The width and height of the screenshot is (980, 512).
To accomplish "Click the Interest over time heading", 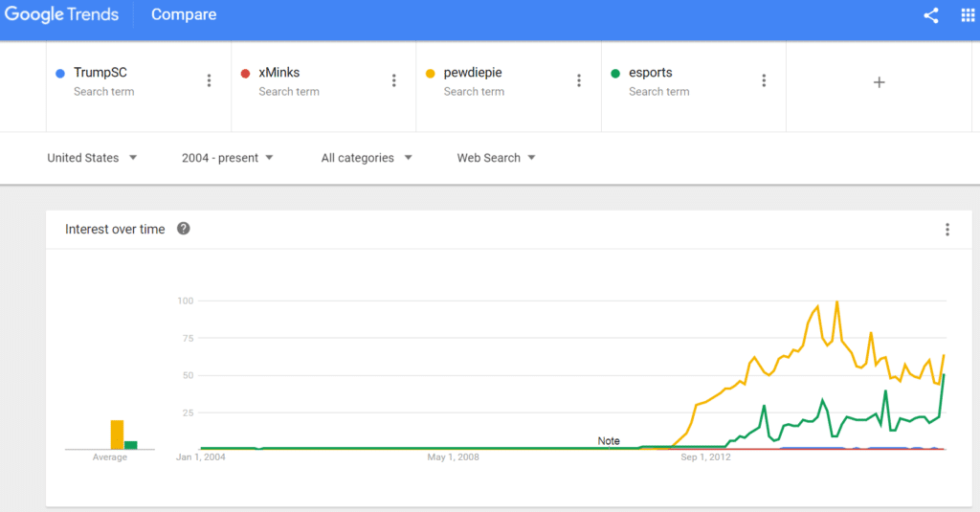I will pos(115,229).
